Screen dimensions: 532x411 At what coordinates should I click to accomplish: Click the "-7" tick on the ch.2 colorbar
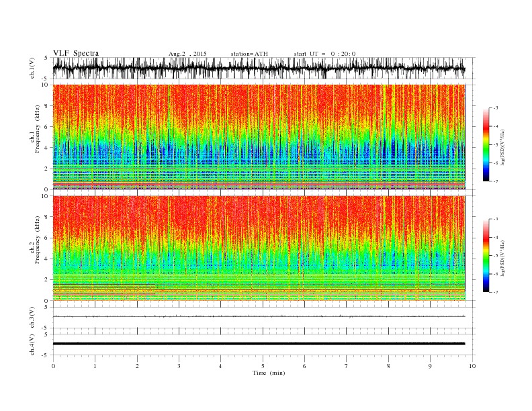[496, 292]
